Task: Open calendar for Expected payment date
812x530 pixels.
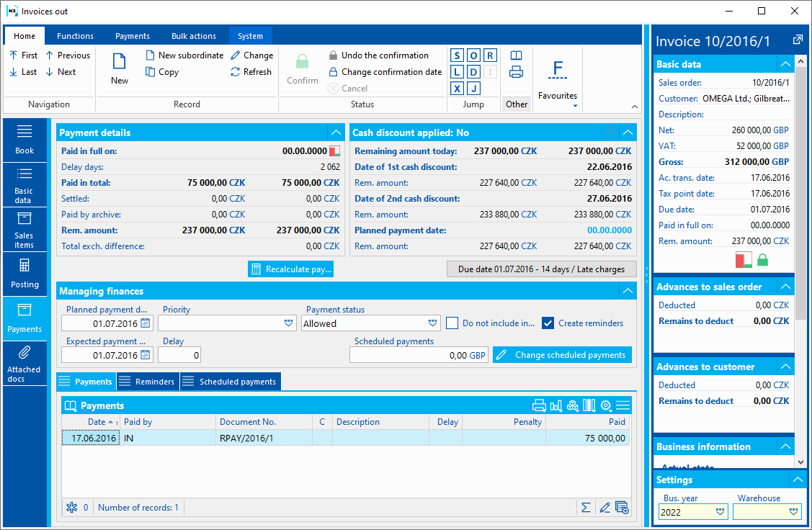Action: (146, 355)
